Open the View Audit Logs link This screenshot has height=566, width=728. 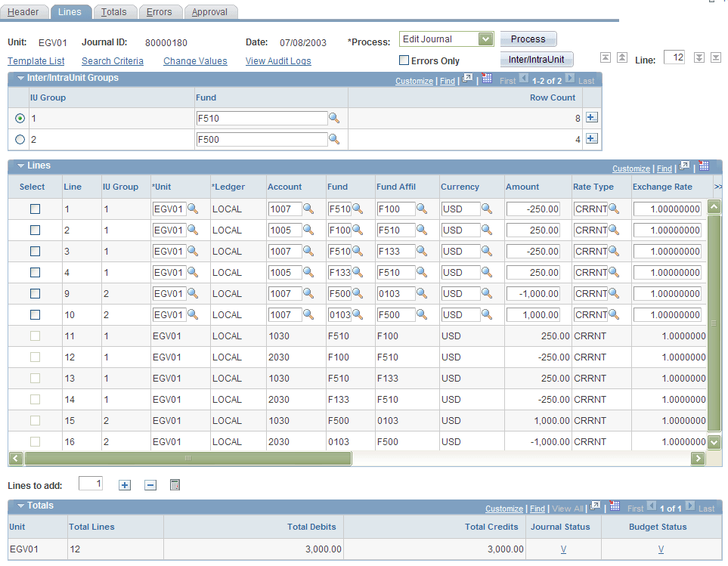pyautogui.click(x=278, y=61)
